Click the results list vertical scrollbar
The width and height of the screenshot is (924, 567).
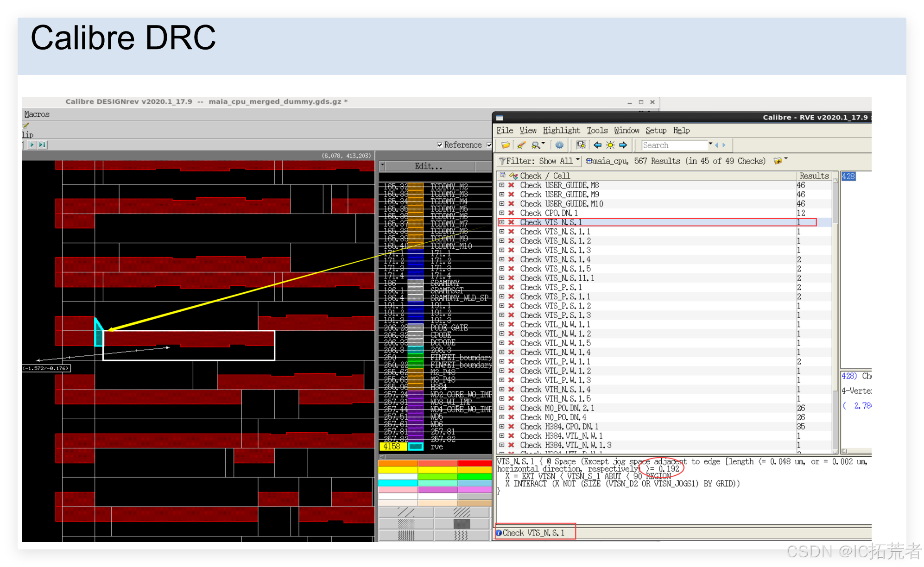pos(835,315)
